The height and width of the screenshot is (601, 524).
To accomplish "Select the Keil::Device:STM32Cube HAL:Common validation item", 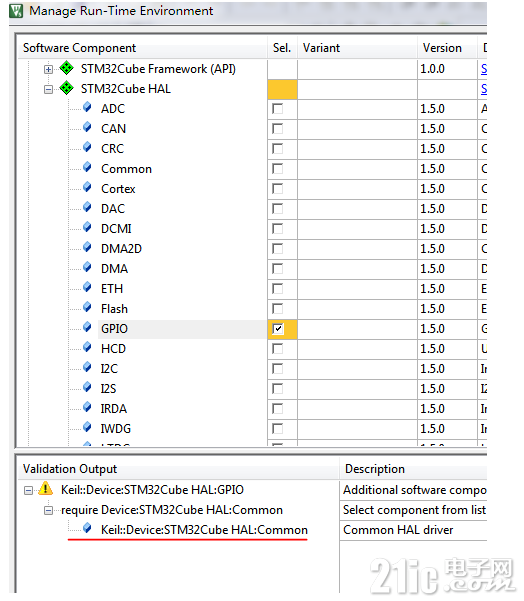I will tap(204, 530).
